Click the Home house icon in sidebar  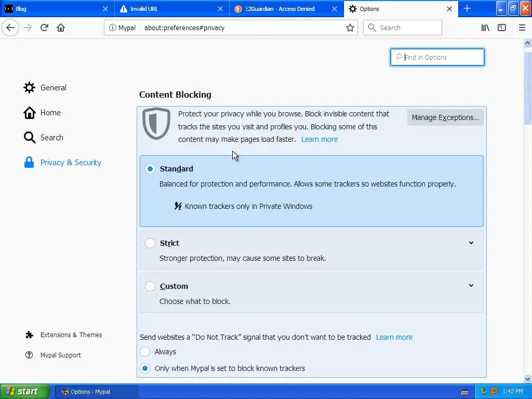pos(29,113)
